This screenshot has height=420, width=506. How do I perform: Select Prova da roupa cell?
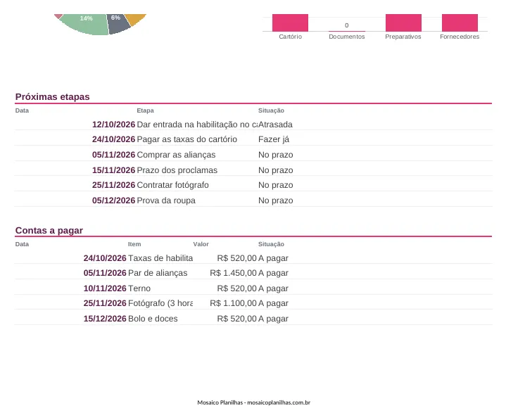tap(166, 201)
